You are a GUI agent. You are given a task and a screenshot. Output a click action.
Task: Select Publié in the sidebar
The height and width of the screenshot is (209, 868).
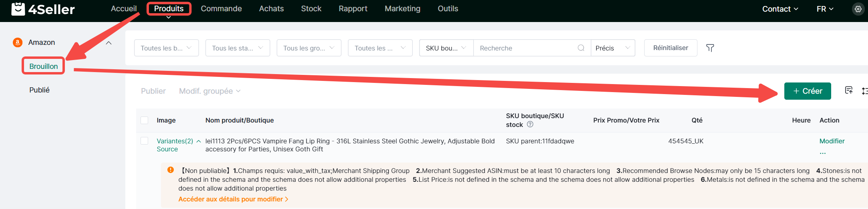pyautogui.click(x=39, y=90)
